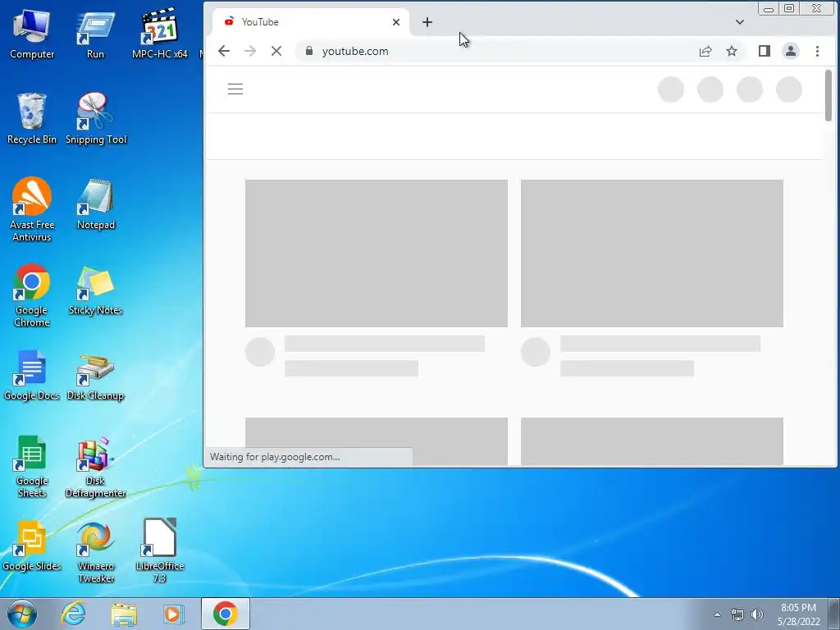Select the Winaero Tweaker shortcut
Screen dimensions: 840x630
point(95,552)
